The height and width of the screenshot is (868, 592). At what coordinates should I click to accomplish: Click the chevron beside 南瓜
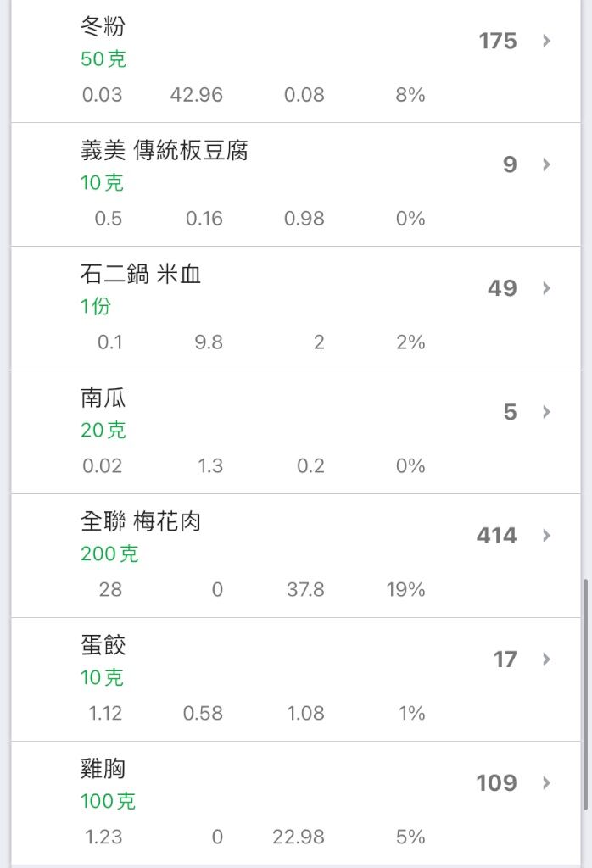(546, 412)
